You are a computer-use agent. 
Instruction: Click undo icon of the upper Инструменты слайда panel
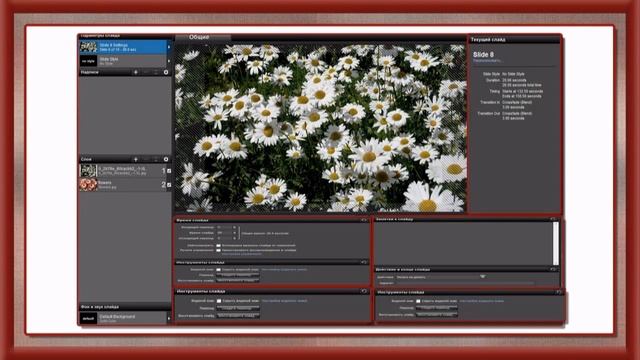(364, 262)
